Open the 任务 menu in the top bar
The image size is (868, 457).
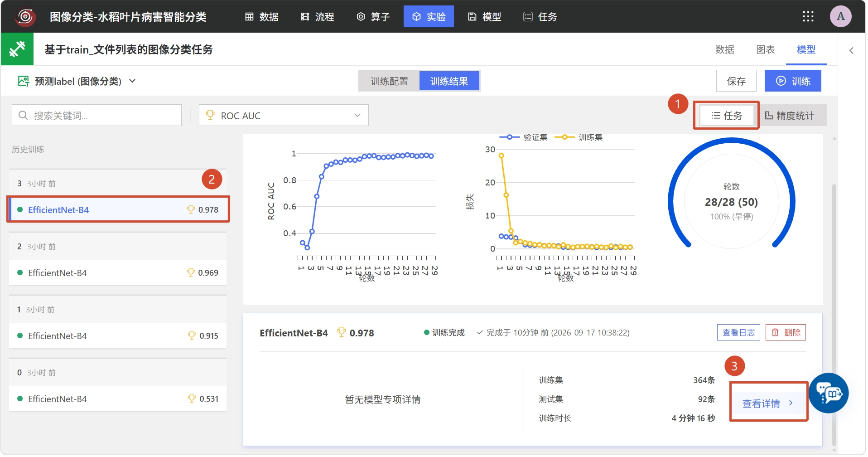[x=540, y=17]
